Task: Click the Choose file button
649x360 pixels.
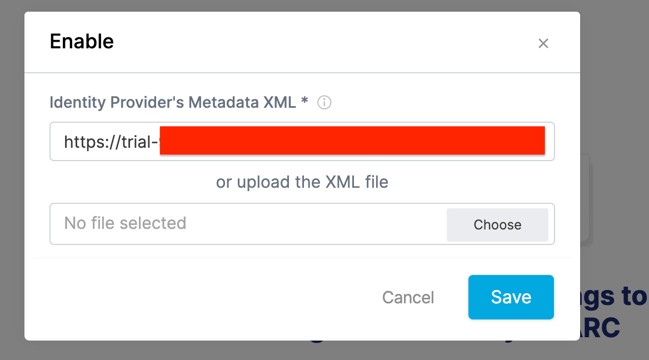Action: point(498,225)
